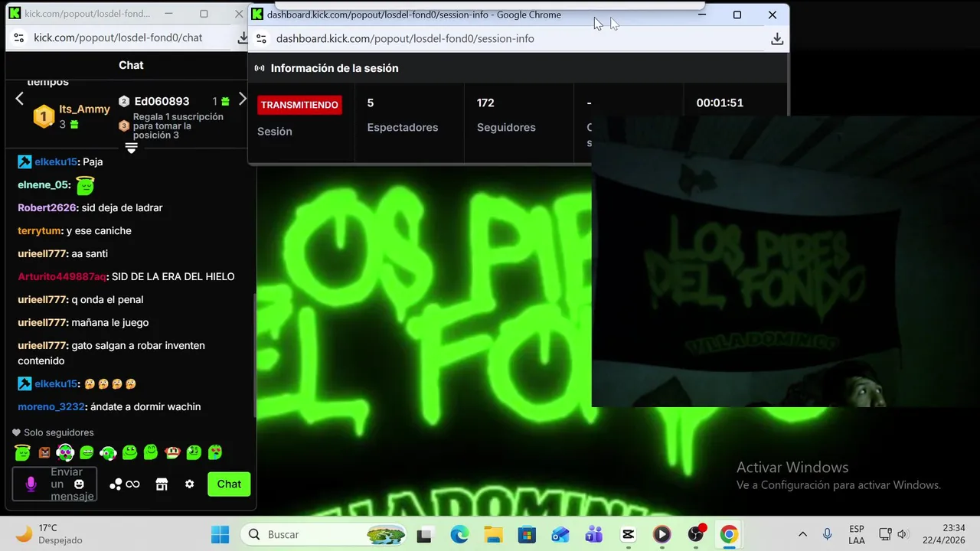Click the 5 Espectadores stat
This screenshot has height=551, width=980.
point(403,115)
